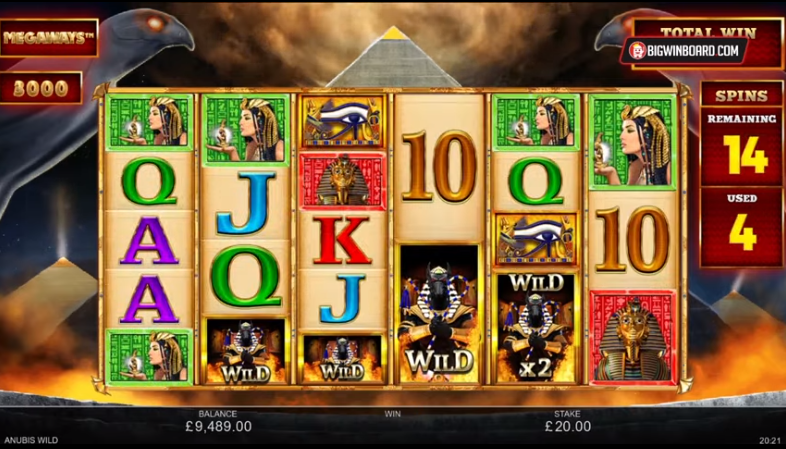Click the Stake £20.00 display
The width and height of the screenshot is (786, 449).
click(x=567, y=421)
